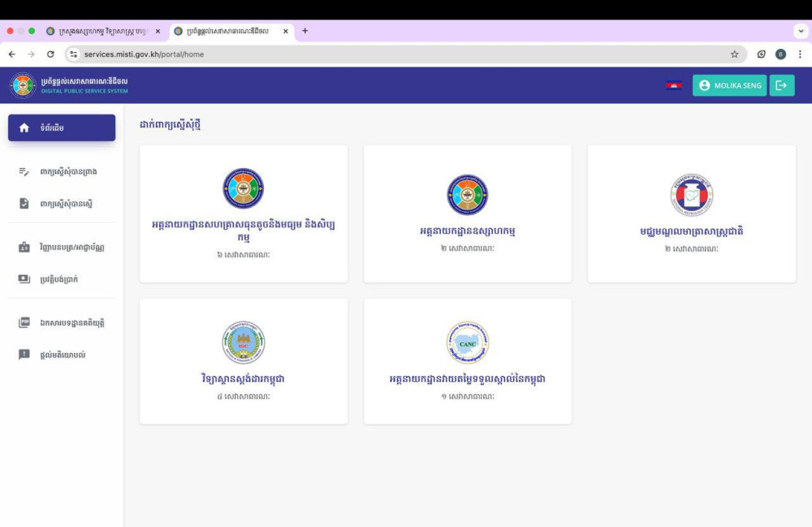This screenshot has width=812, height=527.
Task: Click the logout icon next to MOLIKA SENG
Action: (x=782, y=85)
